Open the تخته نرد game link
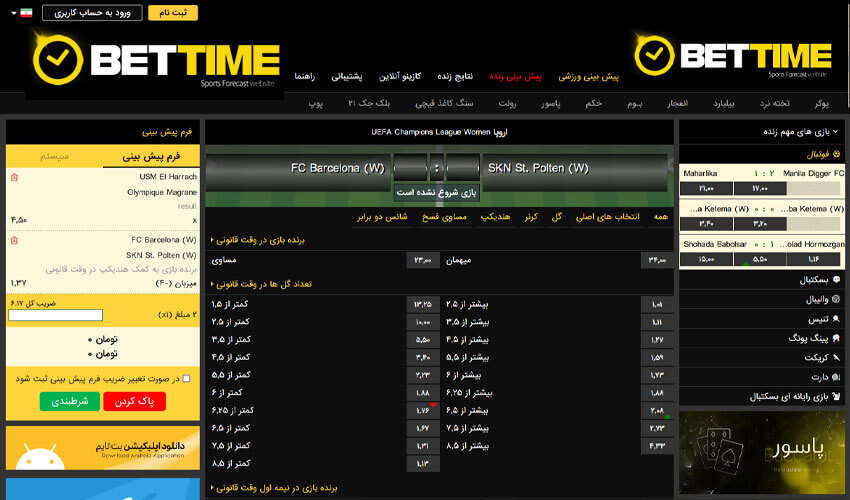This screenshot has width=850, height=500. [x=775, y=103]
